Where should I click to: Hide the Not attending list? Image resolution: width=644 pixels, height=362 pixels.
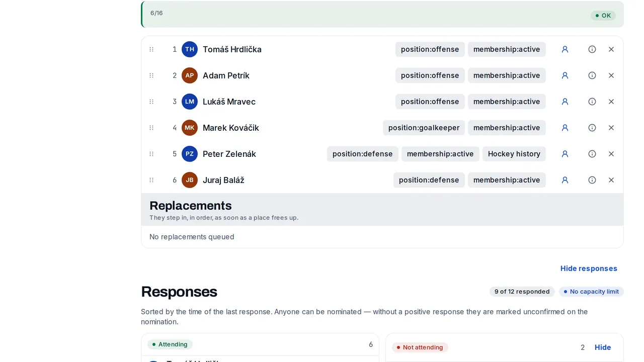[x=603, y=347]
